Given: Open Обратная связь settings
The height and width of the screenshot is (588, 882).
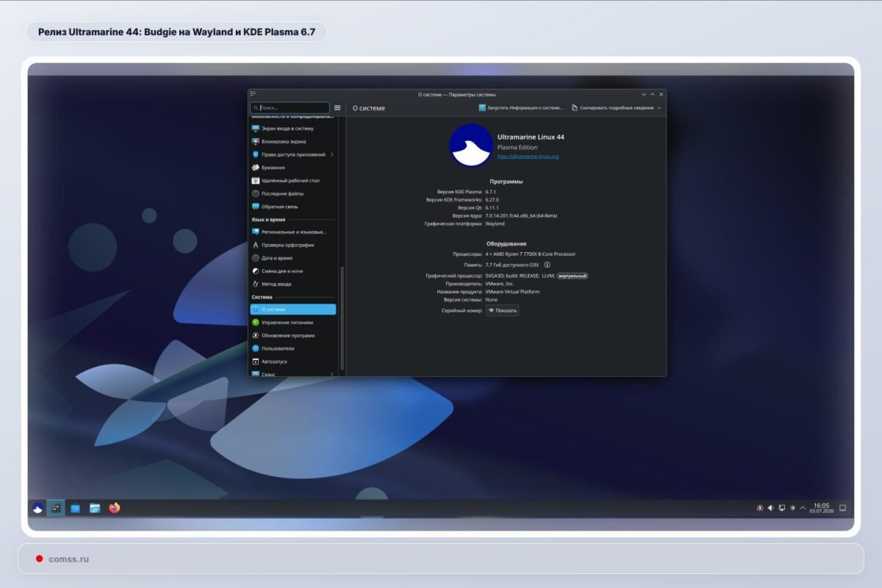Looking at the screenshot, I should (293, 207).
